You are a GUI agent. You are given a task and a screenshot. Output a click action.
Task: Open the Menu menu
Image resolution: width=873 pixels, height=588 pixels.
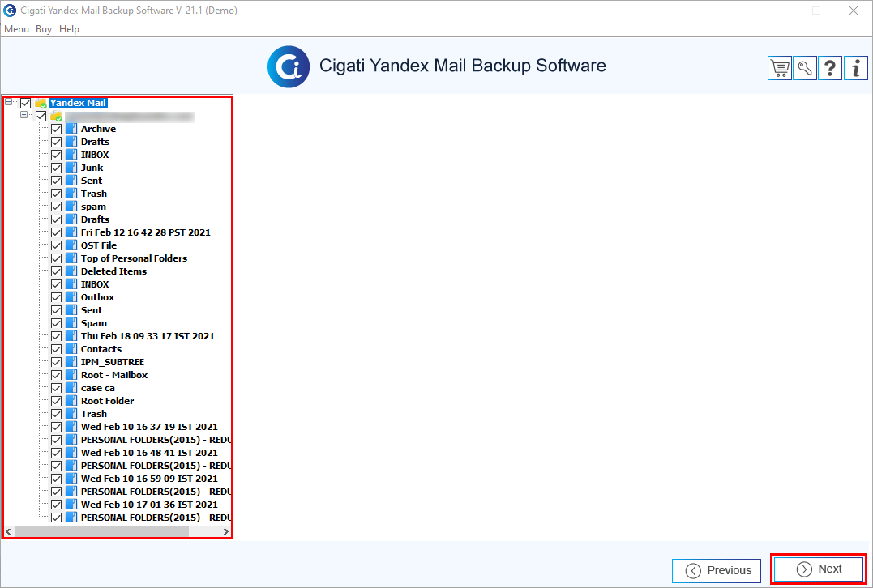coord(17,29)
